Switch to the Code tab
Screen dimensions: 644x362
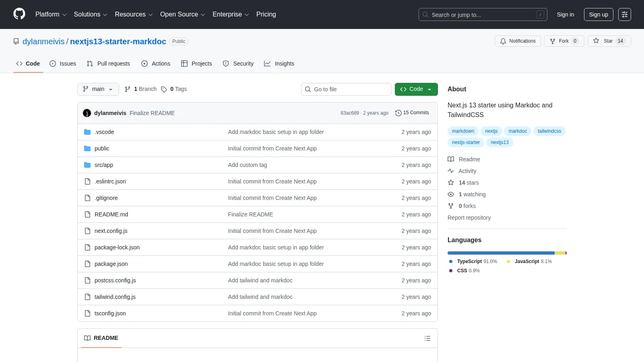[x=28, y=64]
